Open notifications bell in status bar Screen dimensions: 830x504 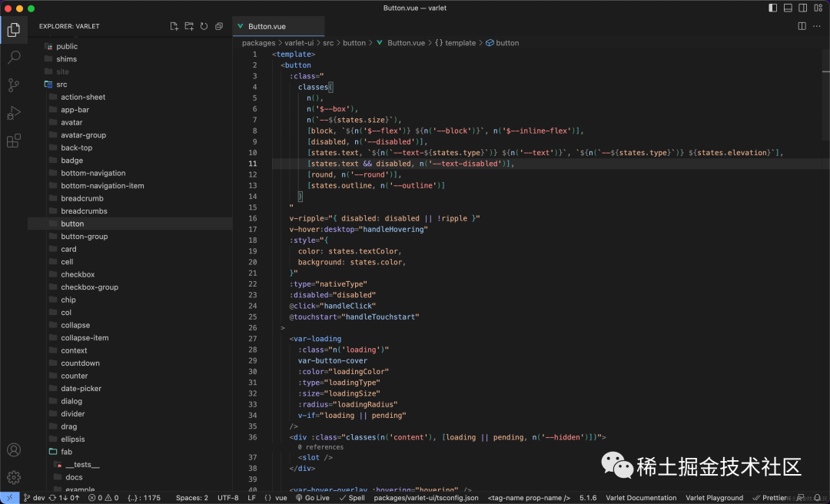point(817,498)
